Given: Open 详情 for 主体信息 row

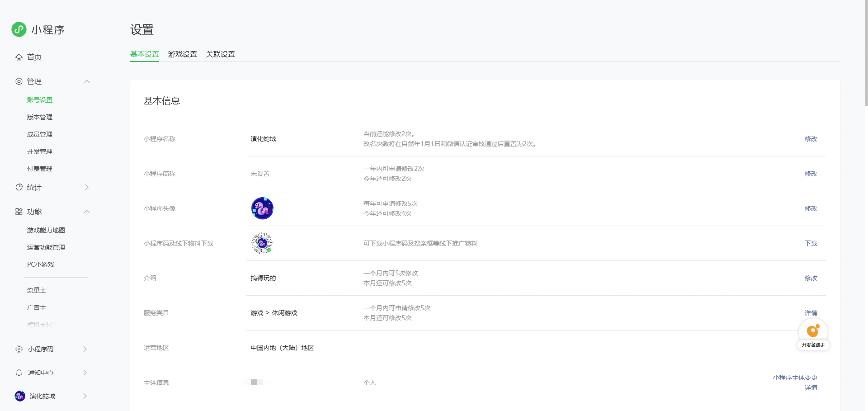Looking at the screenshot, I should [x=811, y=387].
